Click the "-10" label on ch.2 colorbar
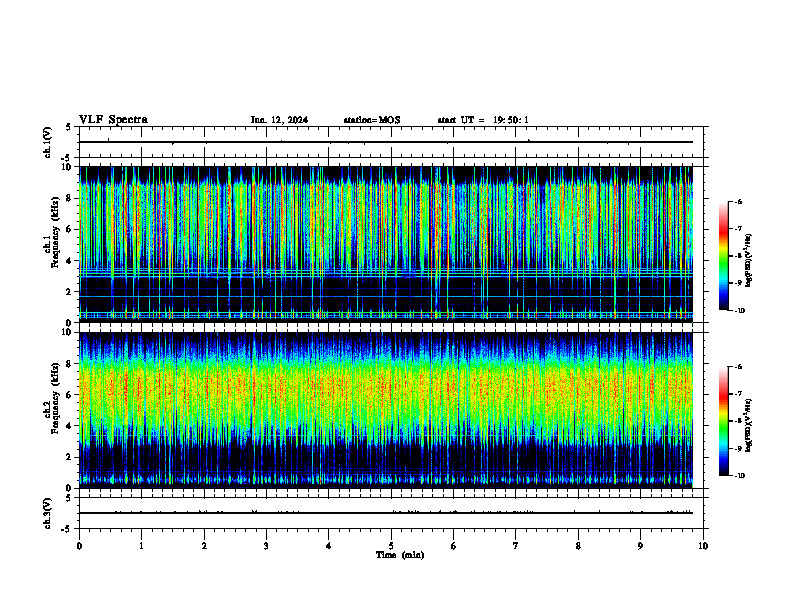The width and height of the screenshot is (792, 612). (x=739, y=476)
